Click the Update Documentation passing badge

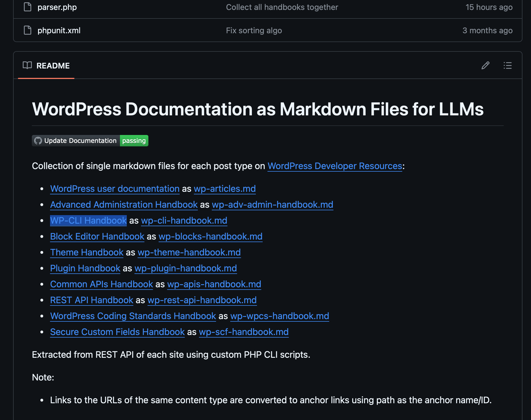(90, 141)
